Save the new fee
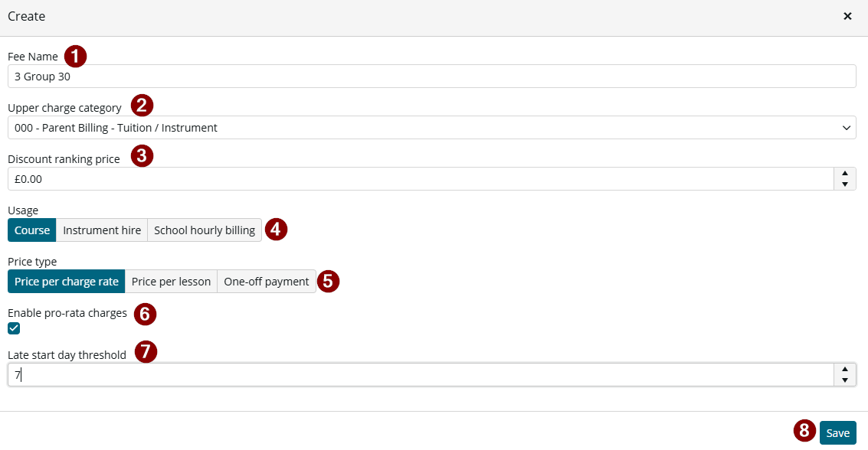Screen dimensions: 868x450 coord(837,433)
